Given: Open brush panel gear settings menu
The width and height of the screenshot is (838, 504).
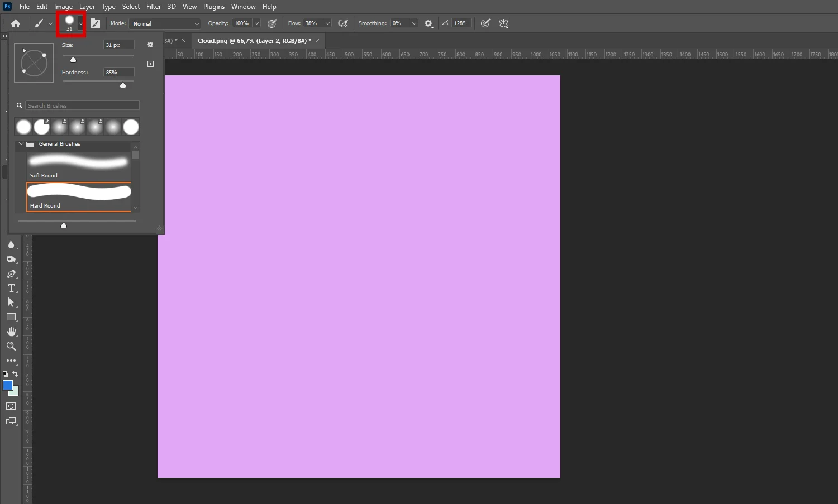Looking at the screenshot, I should pos(151,45).
